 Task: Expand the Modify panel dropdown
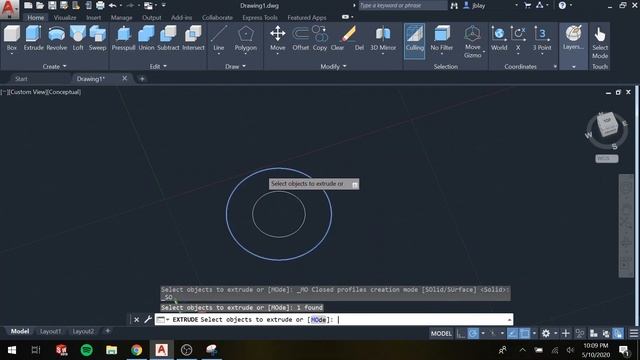click(x=333, y=66)
